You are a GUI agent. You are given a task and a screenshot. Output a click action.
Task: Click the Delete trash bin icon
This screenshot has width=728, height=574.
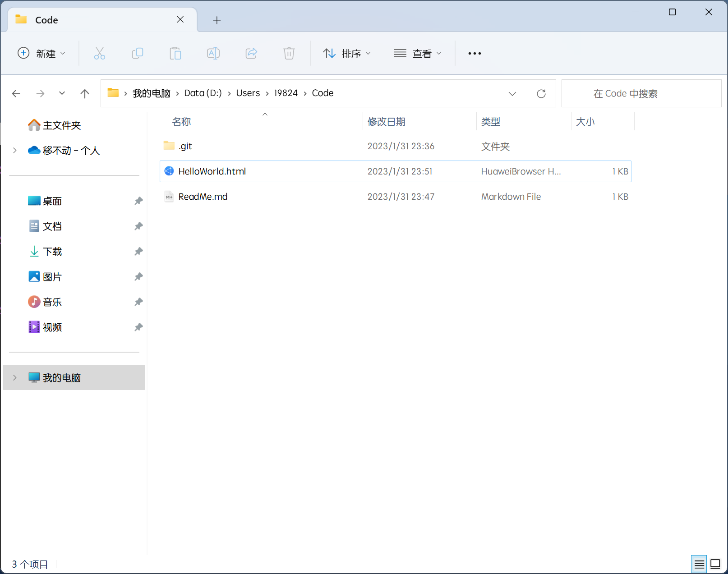pos(289,53)
